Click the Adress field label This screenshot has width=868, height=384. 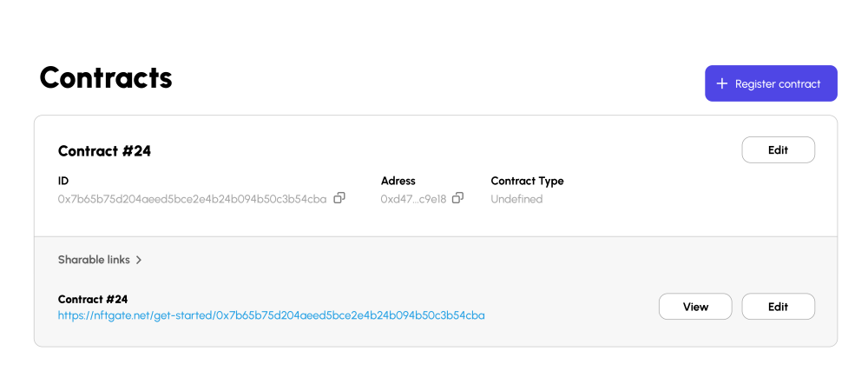coord(398,181)
